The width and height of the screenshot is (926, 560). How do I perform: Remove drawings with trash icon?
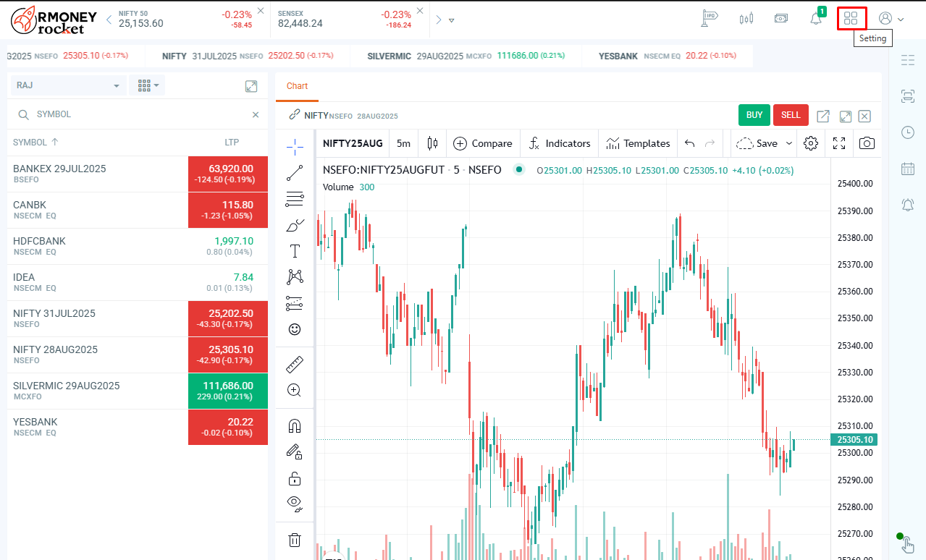(295, 539)
